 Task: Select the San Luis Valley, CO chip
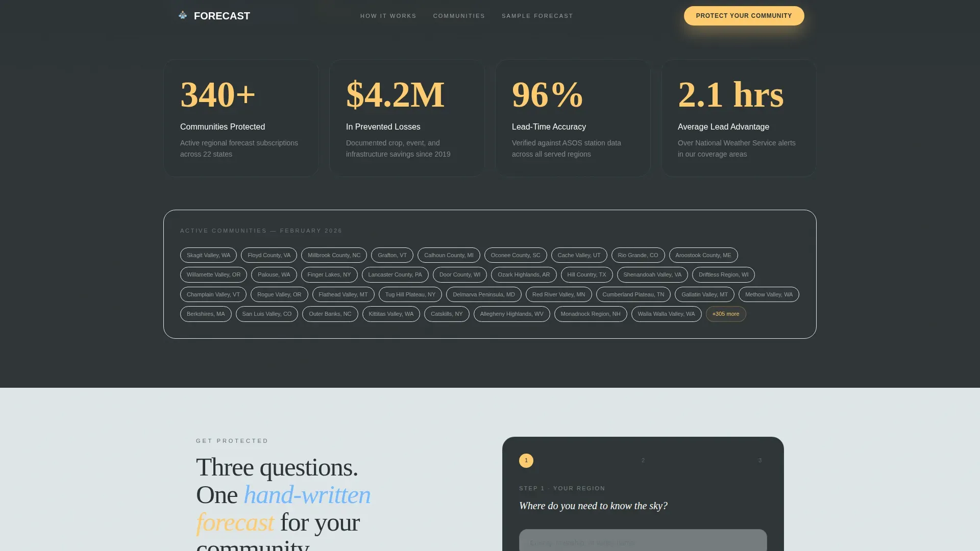pyautogui.click(x=267, y=314)
